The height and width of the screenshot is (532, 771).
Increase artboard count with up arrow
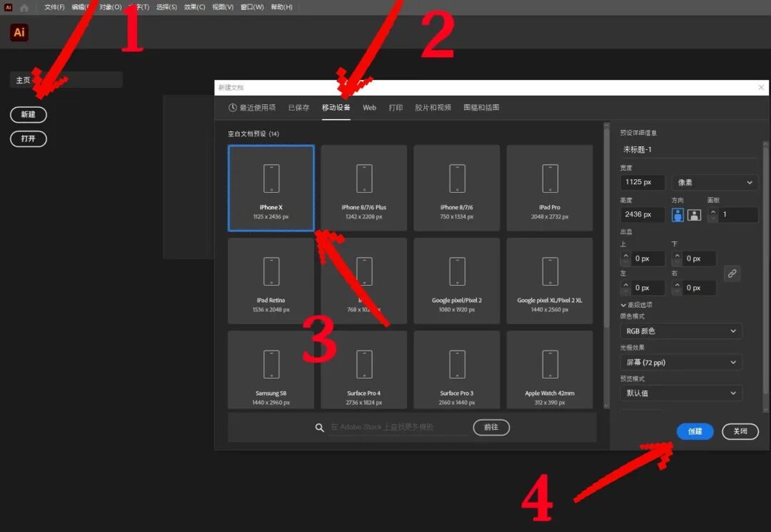(713, 211)
